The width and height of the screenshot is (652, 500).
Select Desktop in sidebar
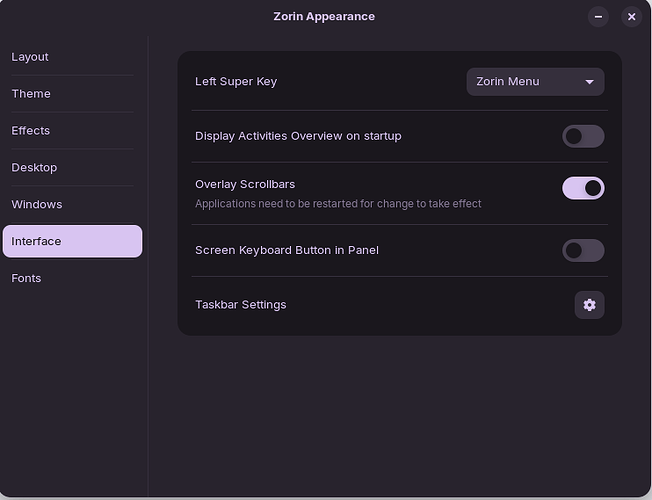point(72,168)
